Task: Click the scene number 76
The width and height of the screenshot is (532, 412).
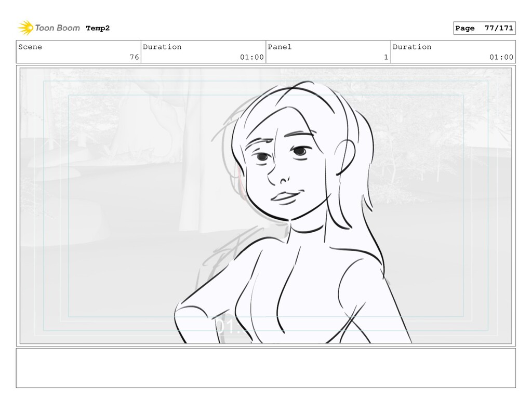Action: [135, 57]
